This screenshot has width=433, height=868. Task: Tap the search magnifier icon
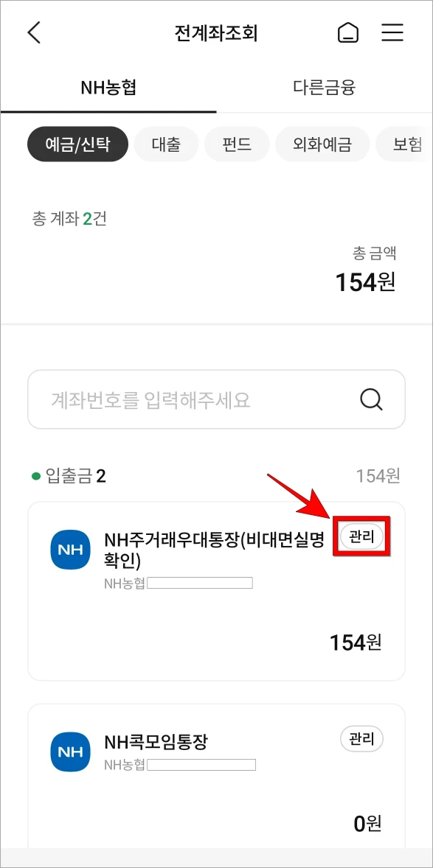tap(371, 399)
